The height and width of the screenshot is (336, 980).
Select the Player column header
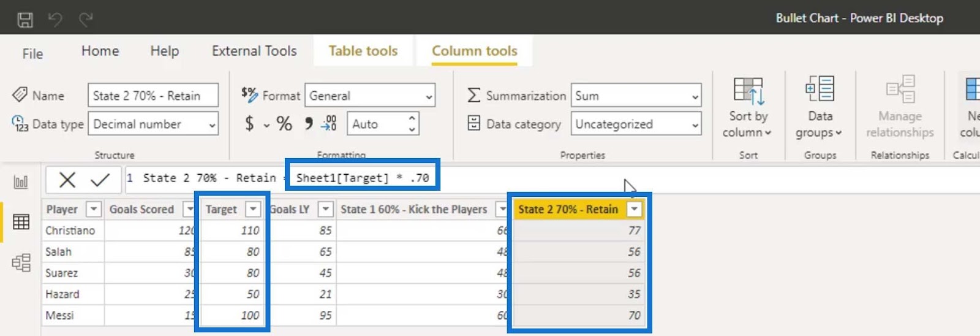[x=62, y=209]
